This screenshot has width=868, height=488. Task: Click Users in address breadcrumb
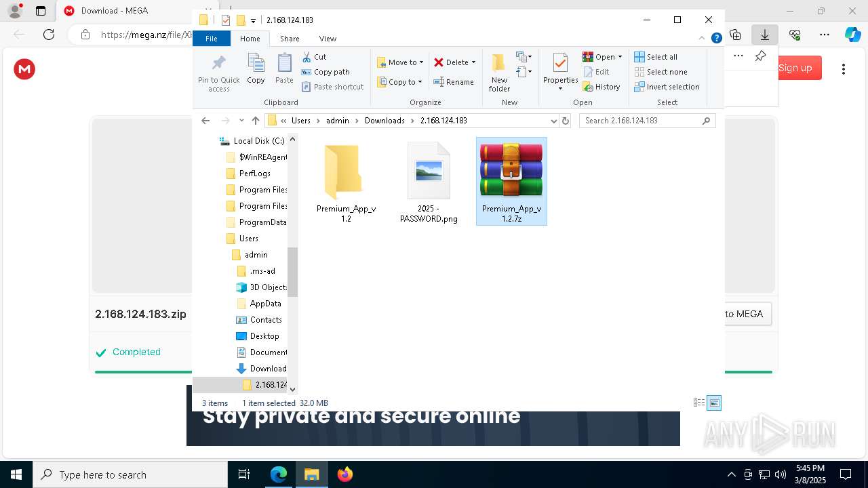pyautogui.click(x=301, y=121)
